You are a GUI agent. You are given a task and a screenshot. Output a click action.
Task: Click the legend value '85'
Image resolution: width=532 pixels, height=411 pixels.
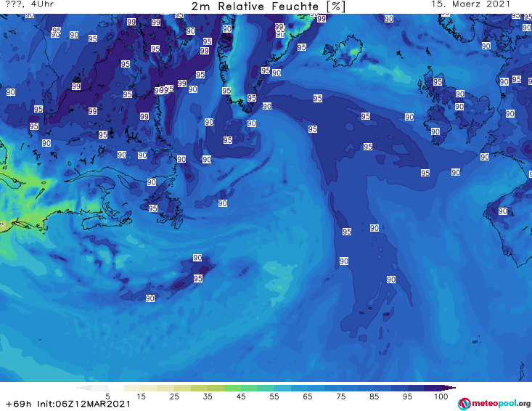375,396
